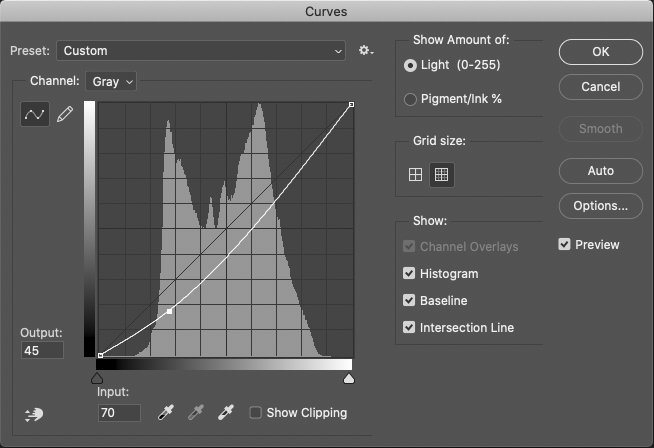Select the curve point edit tool
Image resolution: width=654 pixels, height=448 pixels.
(x=35, y=115)
